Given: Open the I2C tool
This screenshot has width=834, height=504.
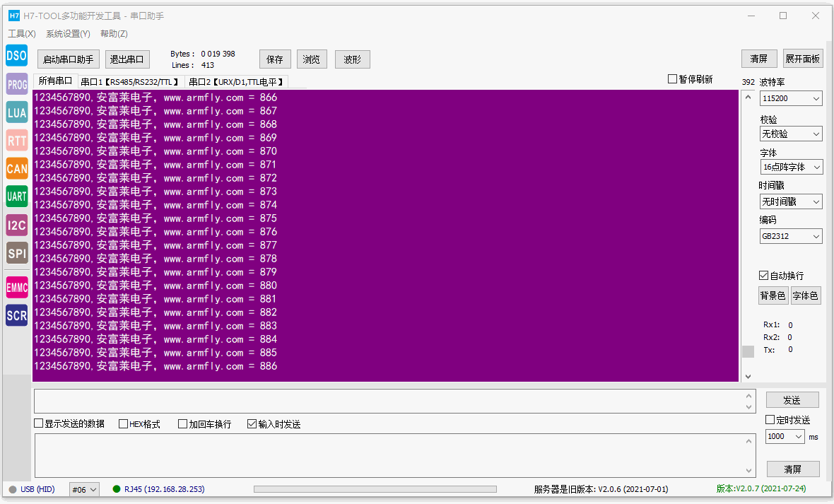Looking at the screenshot, I should click(16, 225).
